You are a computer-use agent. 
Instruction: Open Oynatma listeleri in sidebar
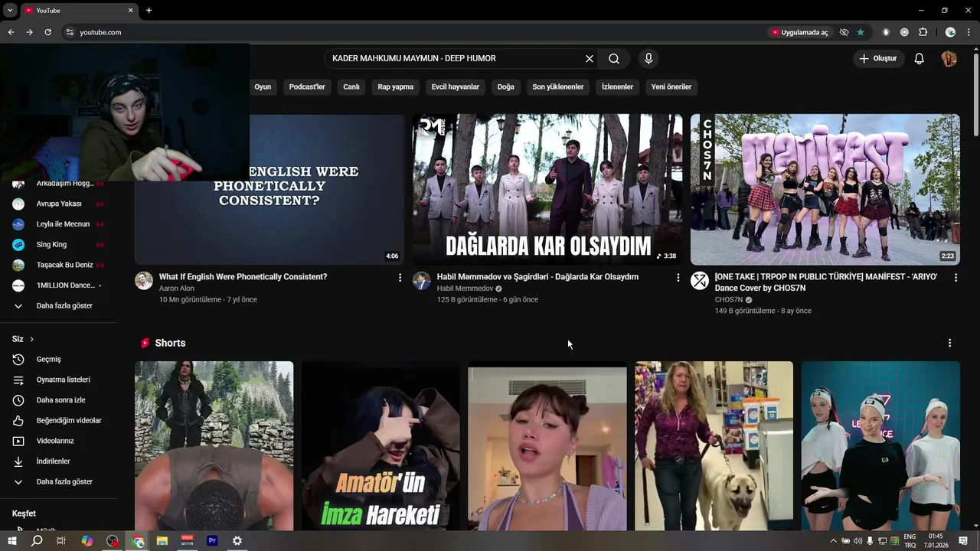(x=60, y=380)
